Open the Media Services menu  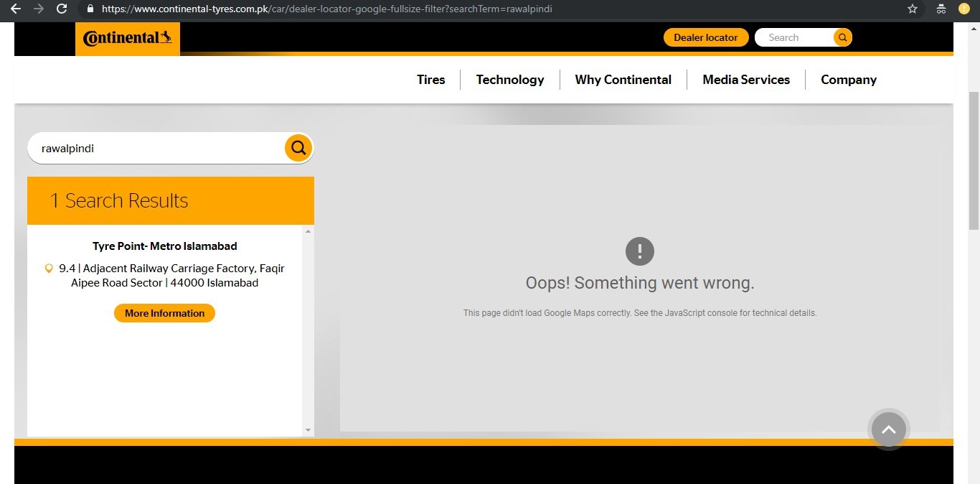point(746,80)
